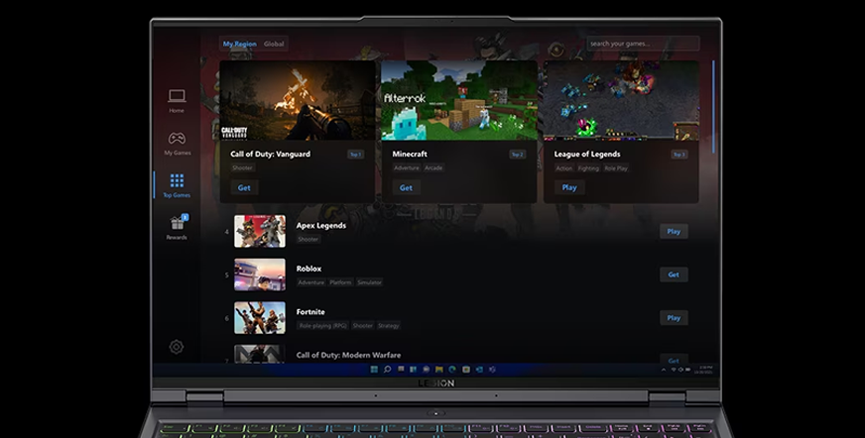Click the Wi-Fi icon in system tray
The height and width of the screenshot is (438, 865).
674,370
